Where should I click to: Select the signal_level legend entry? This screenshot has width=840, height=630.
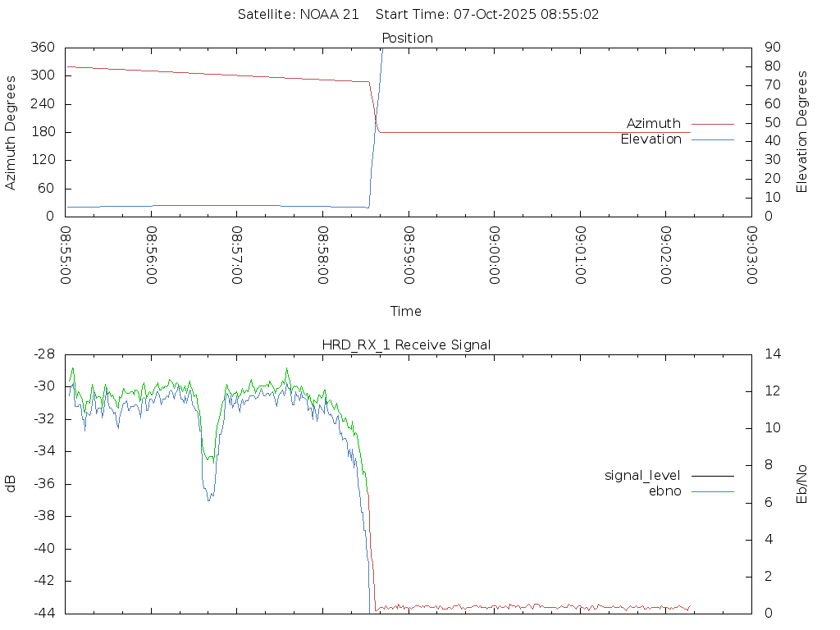tap(642, 476)
